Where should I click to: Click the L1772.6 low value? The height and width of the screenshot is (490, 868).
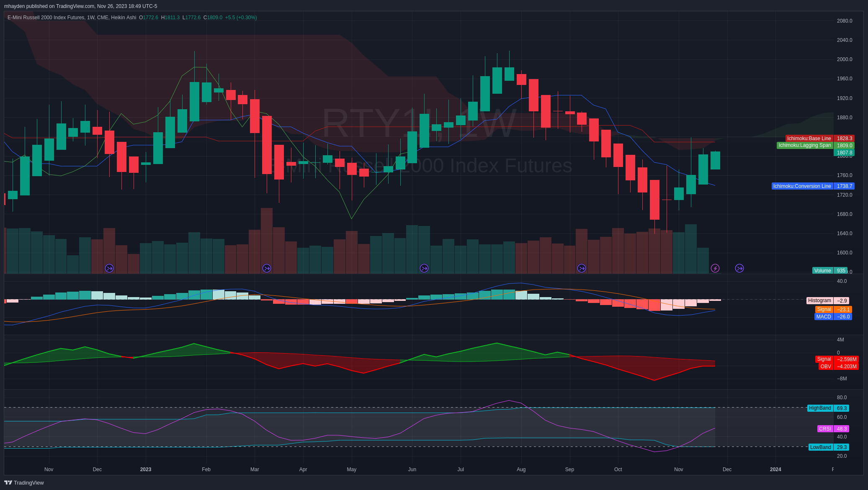tap(191, 18)
